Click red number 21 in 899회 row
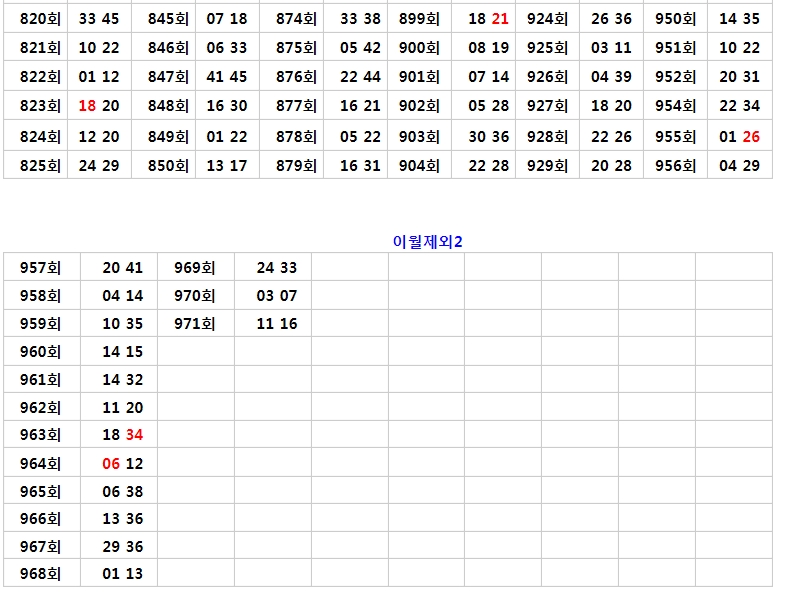The image size is (794, 604). pos(500,18)
